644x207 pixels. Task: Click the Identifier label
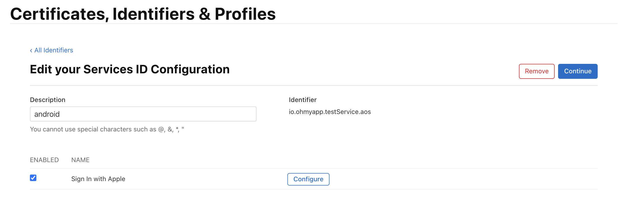coord(303,100)
